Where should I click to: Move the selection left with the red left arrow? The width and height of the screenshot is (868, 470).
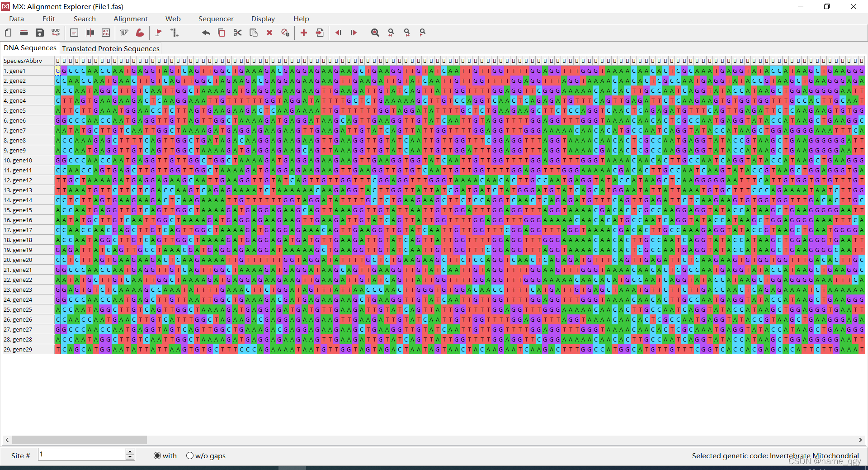338,33
